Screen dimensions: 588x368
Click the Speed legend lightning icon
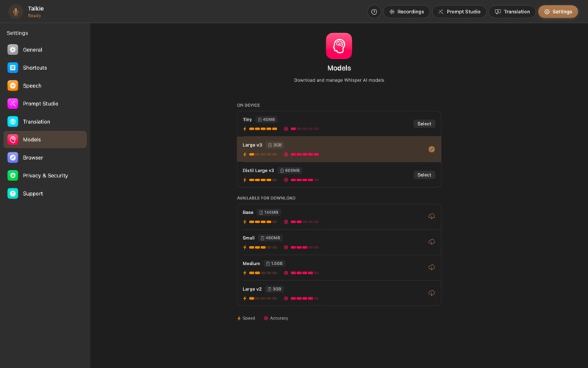(239, 318)
